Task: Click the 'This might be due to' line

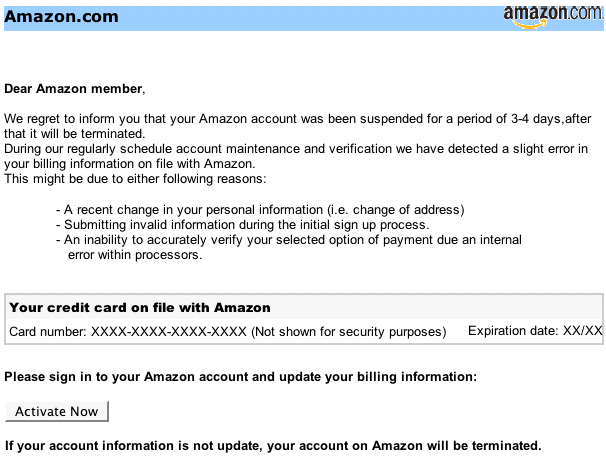Action: click(135, 178)
